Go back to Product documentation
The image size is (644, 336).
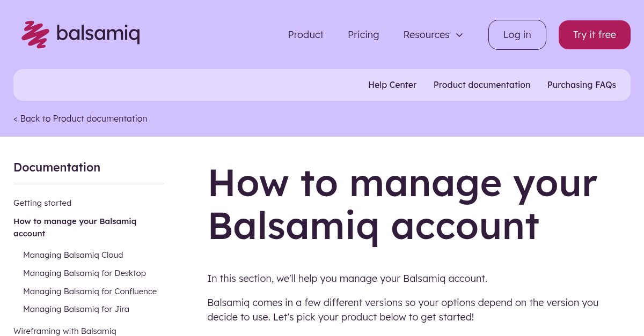pyautogui.click(x=80, y=118)
